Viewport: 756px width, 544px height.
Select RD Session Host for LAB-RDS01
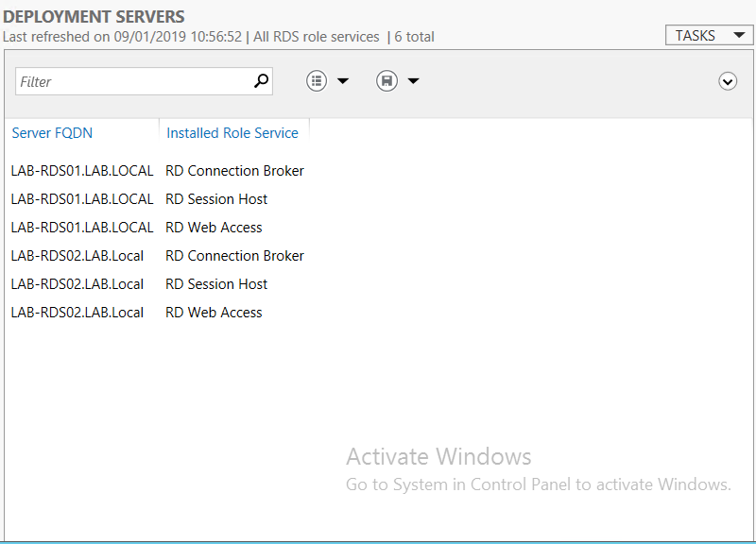click(x=216, y=199)
